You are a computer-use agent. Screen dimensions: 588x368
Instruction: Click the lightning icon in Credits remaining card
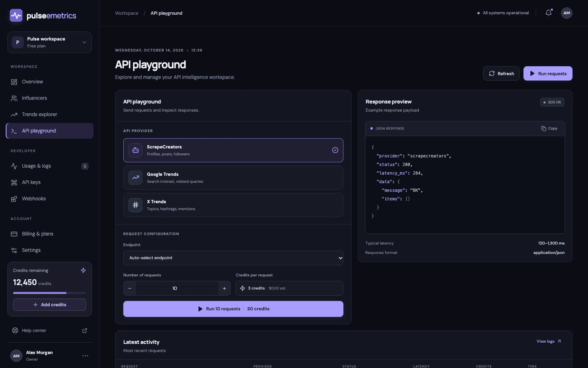(83, 270)
